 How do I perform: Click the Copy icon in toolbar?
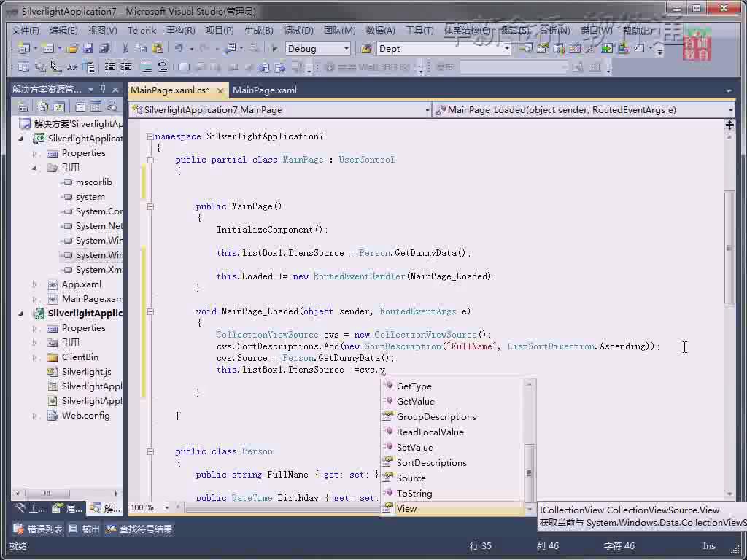[141, 48]
